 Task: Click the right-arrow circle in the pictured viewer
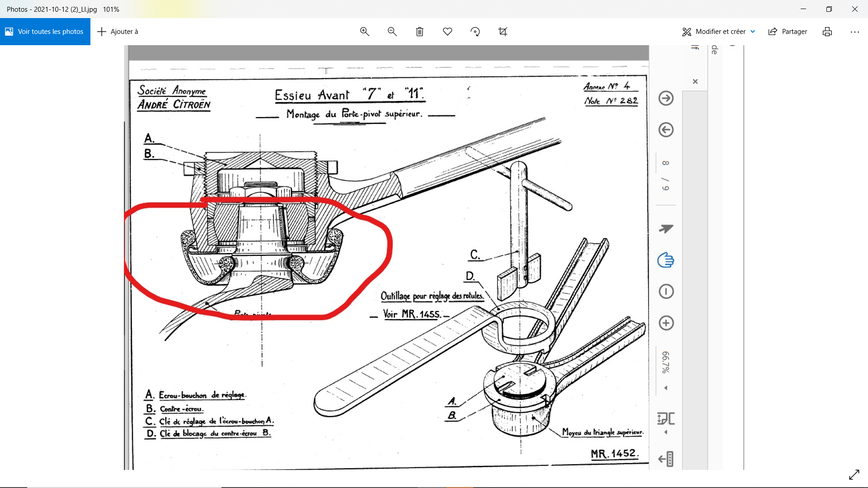(x=666, y=98)
